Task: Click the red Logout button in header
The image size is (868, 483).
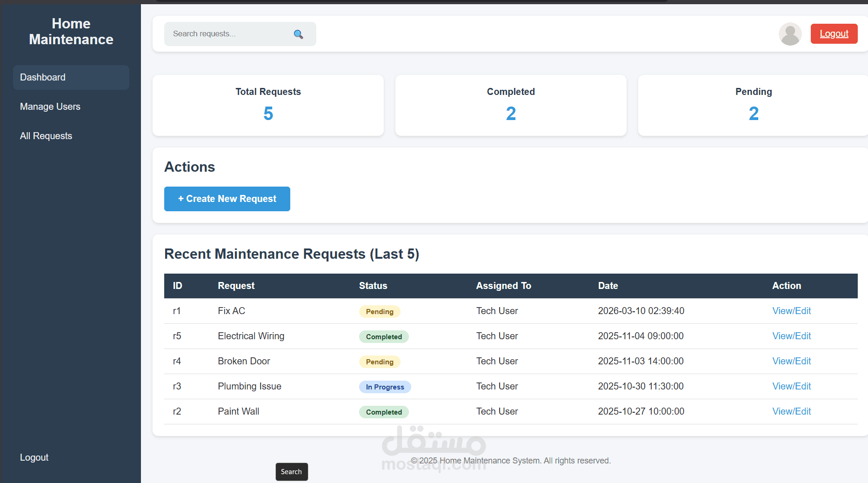Action: coord(834,34)
